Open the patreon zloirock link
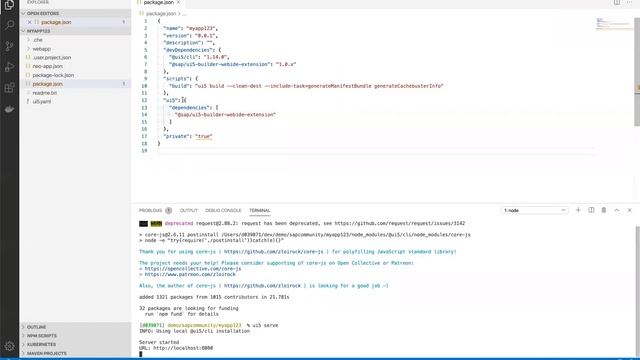The height and width of the screenshot is (360, 640). pyautogui.click(x=190, y=274)
